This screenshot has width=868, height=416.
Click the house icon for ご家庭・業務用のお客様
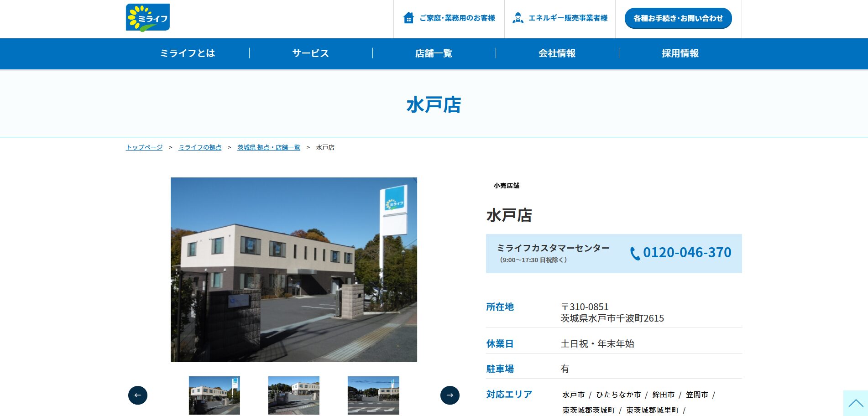click(408, 18)
